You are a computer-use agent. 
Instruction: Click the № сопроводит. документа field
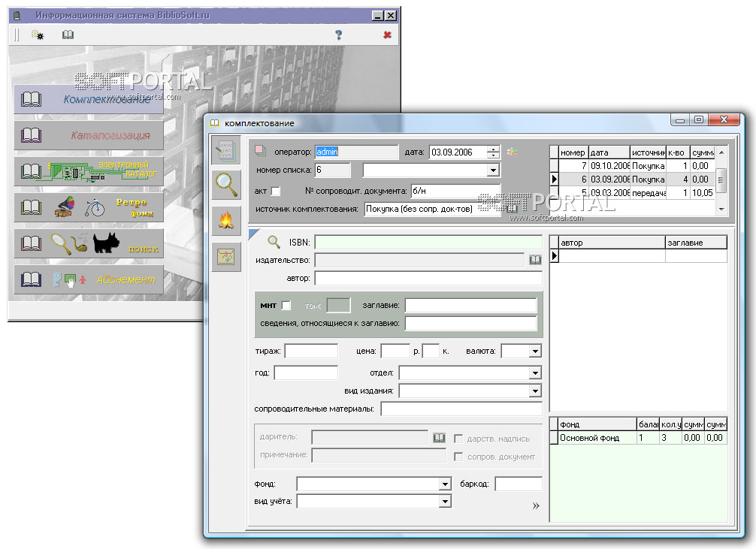455,191
